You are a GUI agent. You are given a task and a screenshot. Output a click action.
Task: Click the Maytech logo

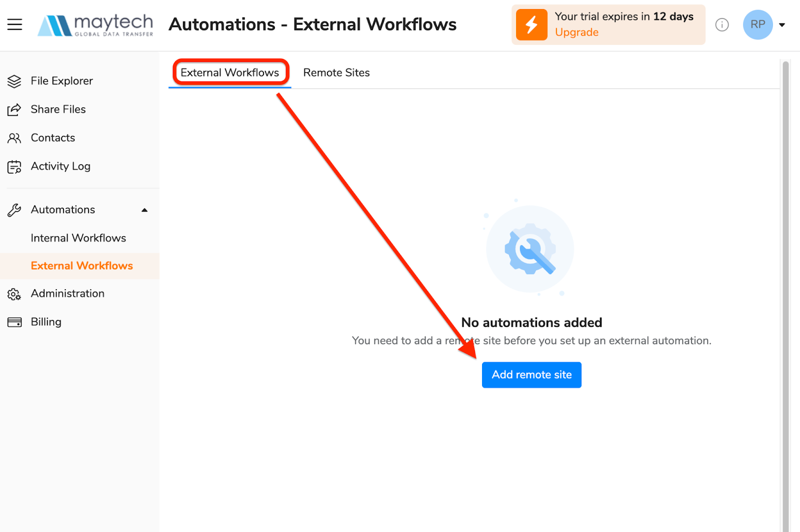tap(95, 25)
